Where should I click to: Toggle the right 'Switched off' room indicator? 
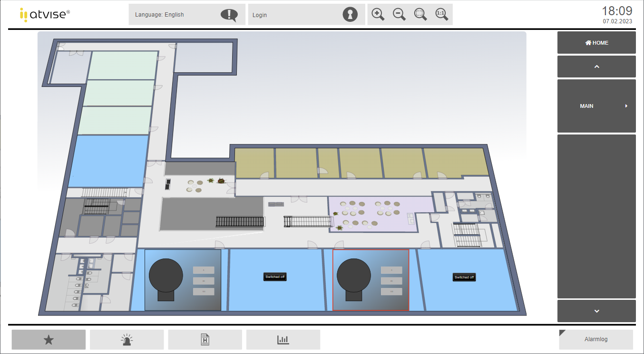[464, 277]
